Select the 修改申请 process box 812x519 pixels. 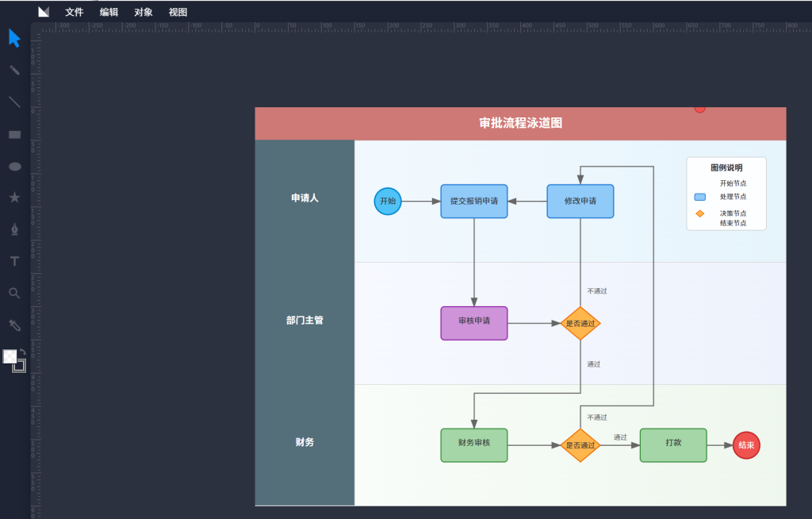[x=580, y=201]
